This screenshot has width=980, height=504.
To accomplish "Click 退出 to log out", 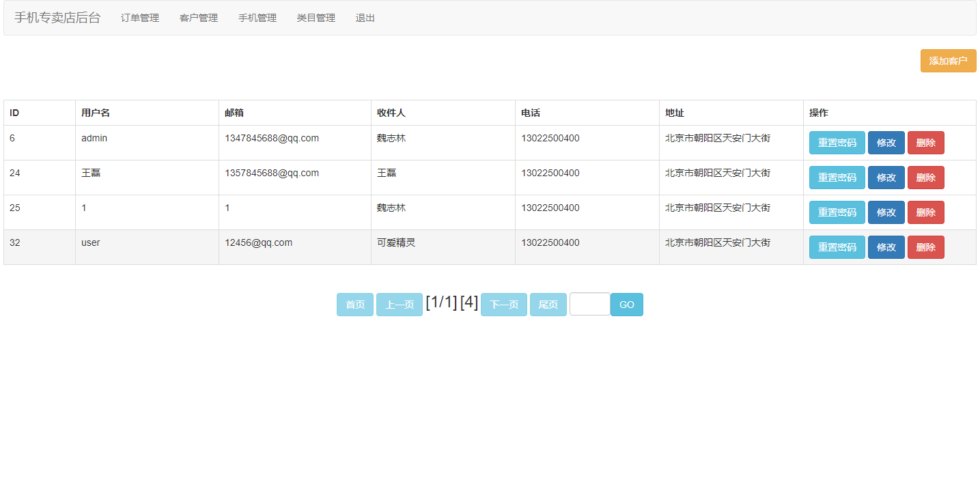I will coord(365,18).
